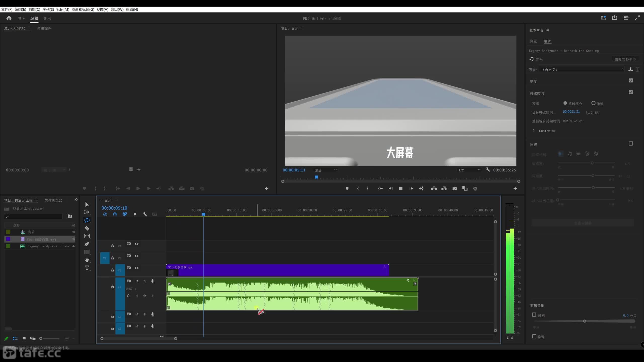644x362 pixels.
Task: Open the 效果控件 panel tab
Action: (44, 28)
